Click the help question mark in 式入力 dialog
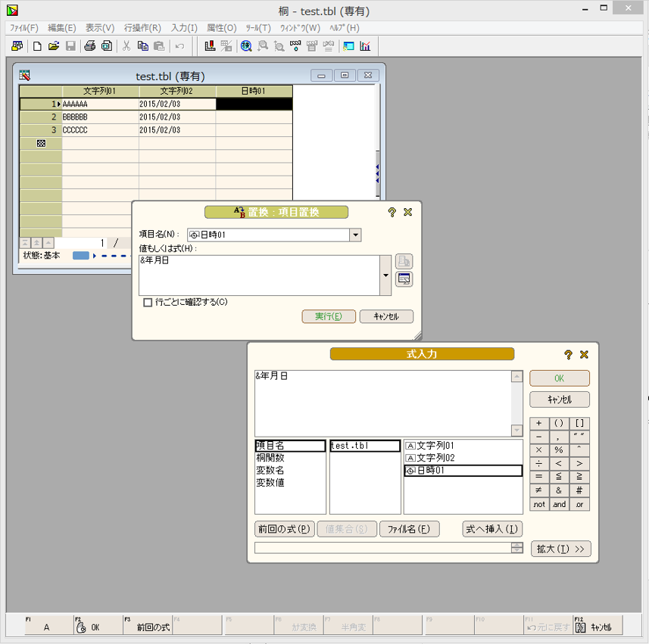Viewport: 649px width, 644px height. tap(568, 354)
